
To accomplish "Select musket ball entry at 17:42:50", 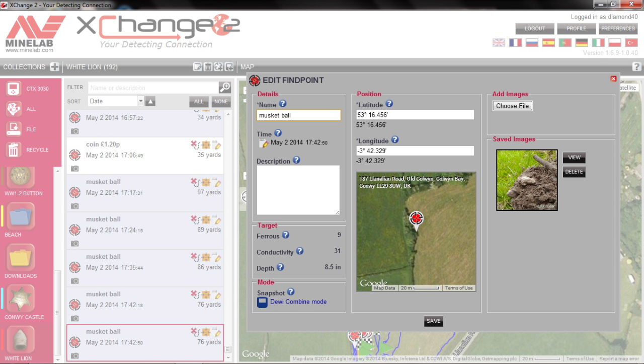I will point(145,343).
